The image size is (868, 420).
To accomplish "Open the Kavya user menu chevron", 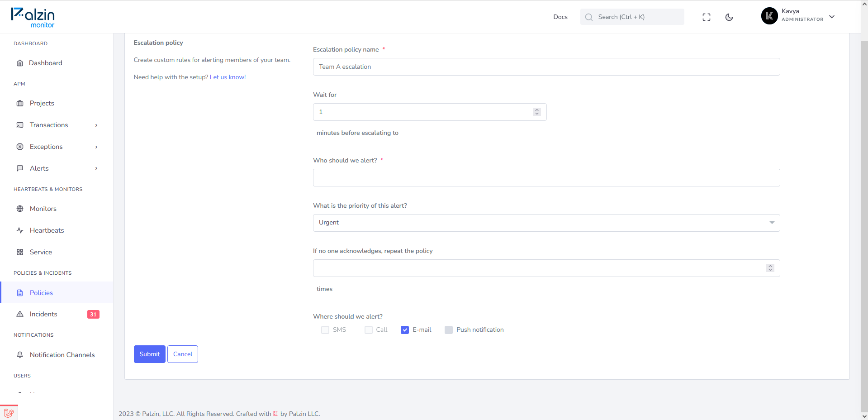I will point(832,17).
